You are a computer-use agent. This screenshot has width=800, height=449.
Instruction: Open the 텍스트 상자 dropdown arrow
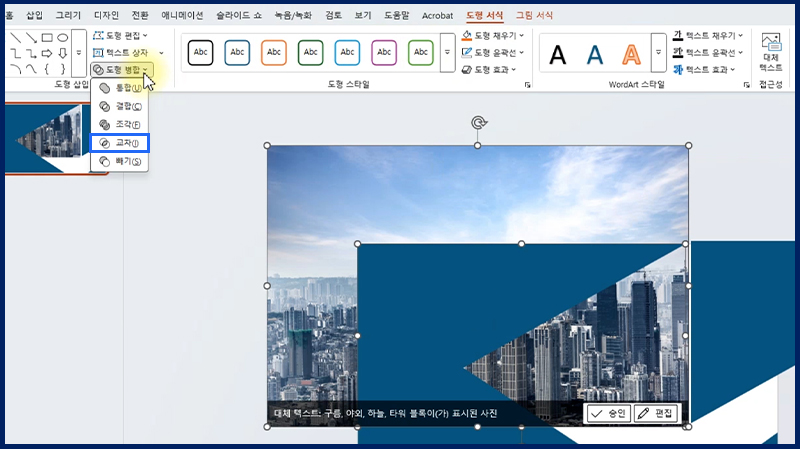[161, 53]
